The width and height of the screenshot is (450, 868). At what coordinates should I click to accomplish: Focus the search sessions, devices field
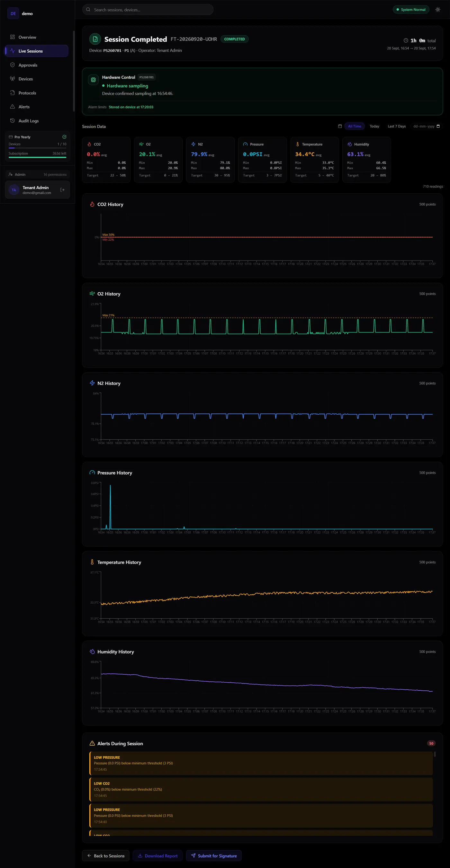pos(148,10)
